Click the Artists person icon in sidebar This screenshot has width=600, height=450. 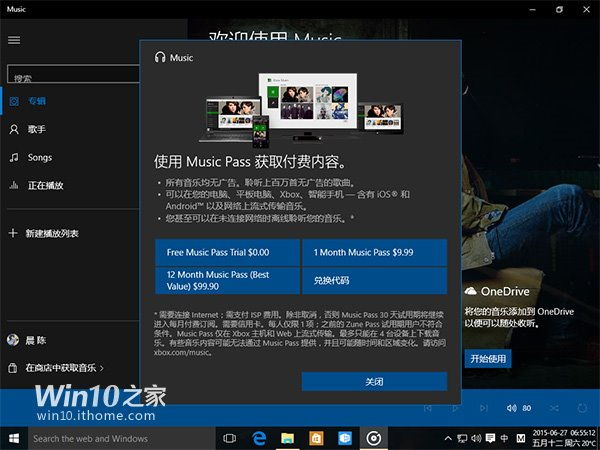14,129
